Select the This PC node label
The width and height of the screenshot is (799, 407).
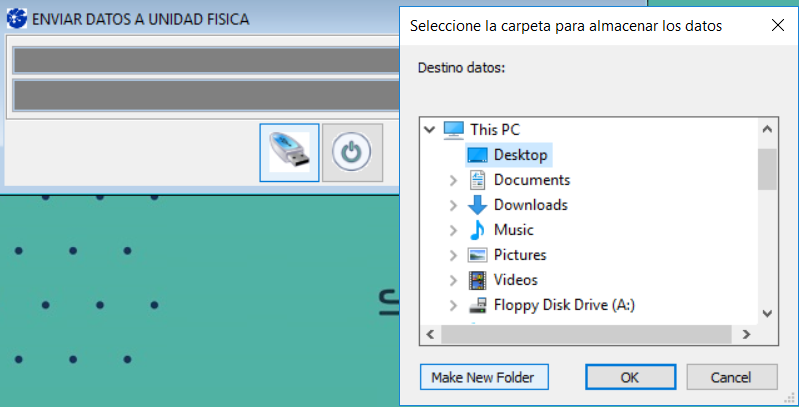click(x=494, y=130)
